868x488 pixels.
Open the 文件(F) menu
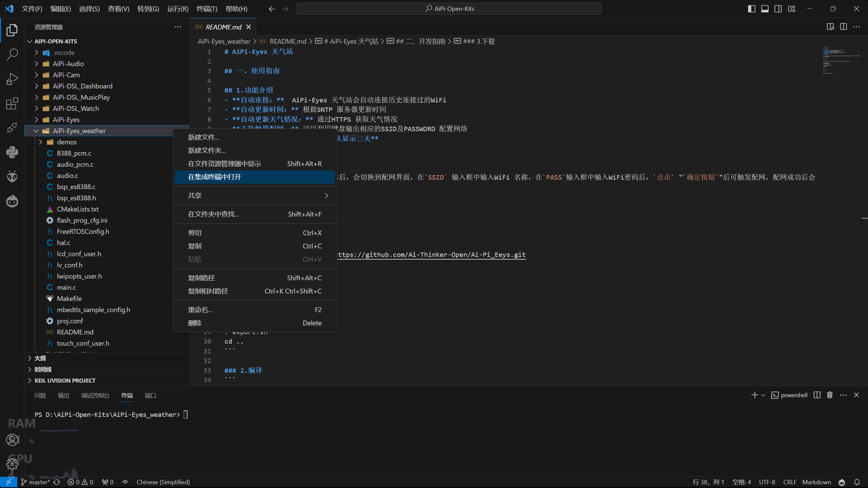coord(32,9)
